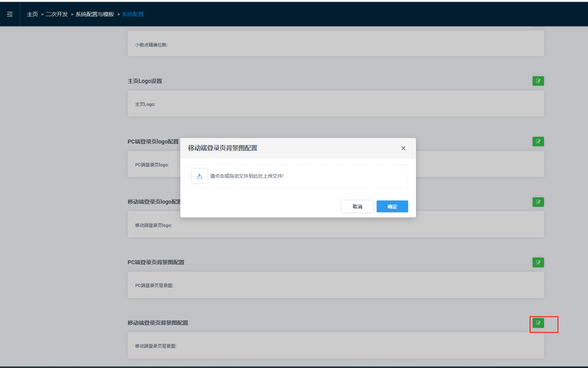Click the 移动端登录页logo field row
Image resolution: width=588 pixels, height=368 pixels.
tap(335, 225)
